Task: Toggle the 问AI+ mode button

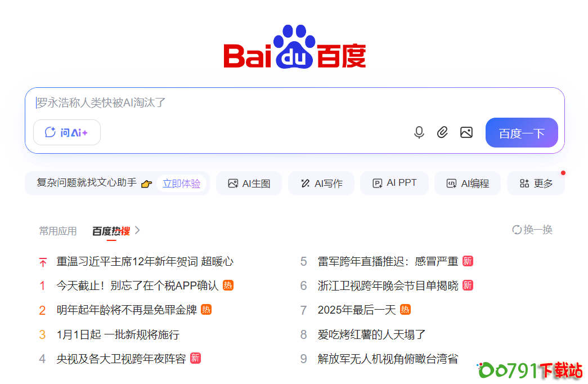Action: click(67, 132)
